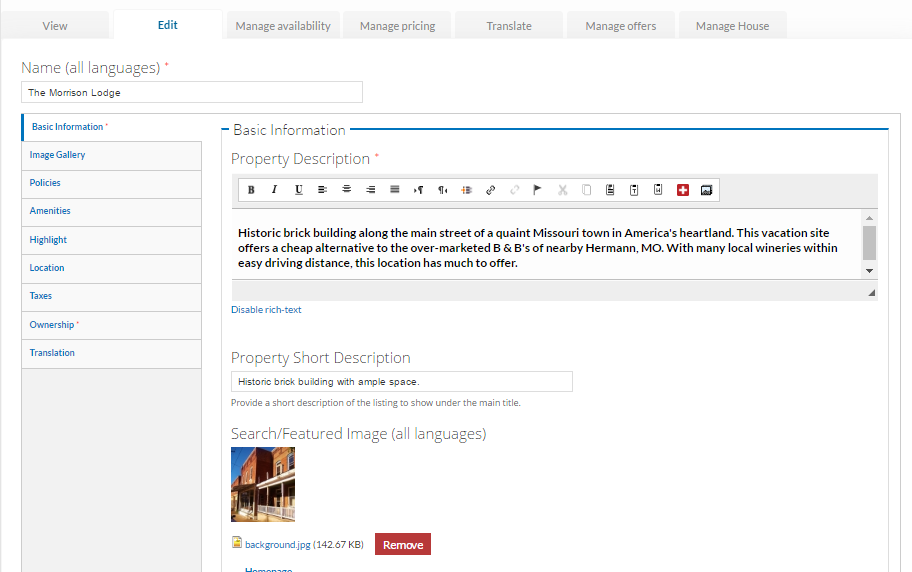Screen dimensions: 912x572
Task: Click the indent list icon
Action: [x=466, y=190]
